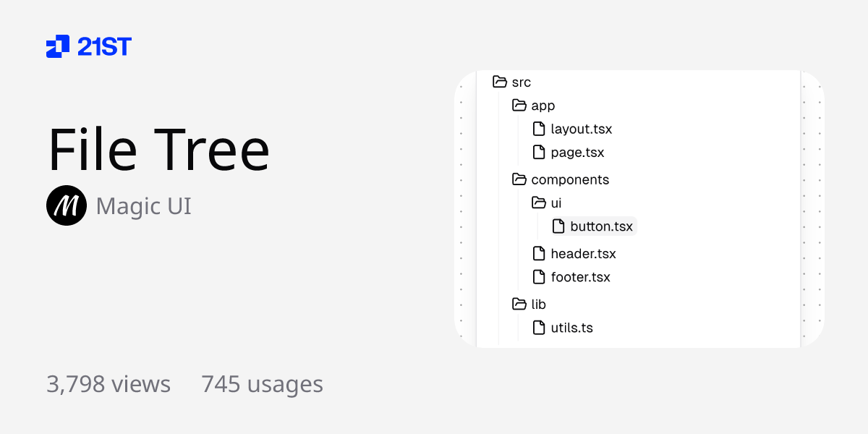Click the 21ST logo icon
This screenshot has height=434, width=868.
(58, 46)
